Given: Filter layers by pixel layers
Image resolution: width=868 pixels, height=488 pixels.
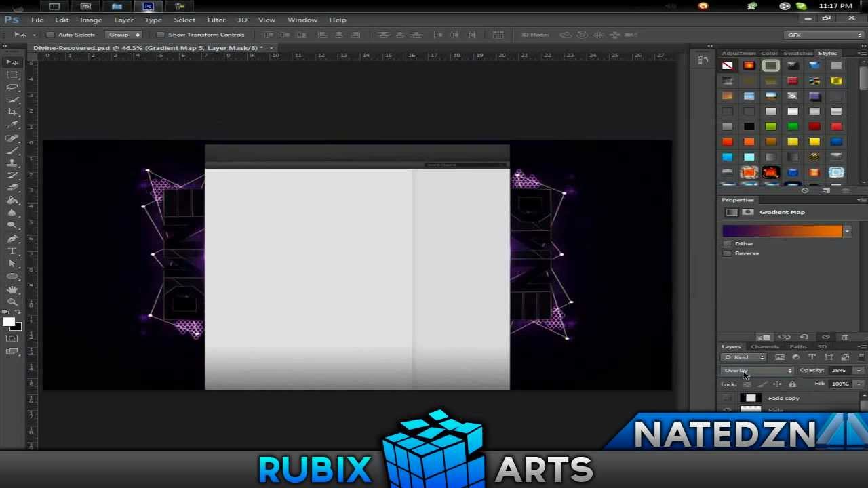Looking at the screenshot, I should pos(780,357).
